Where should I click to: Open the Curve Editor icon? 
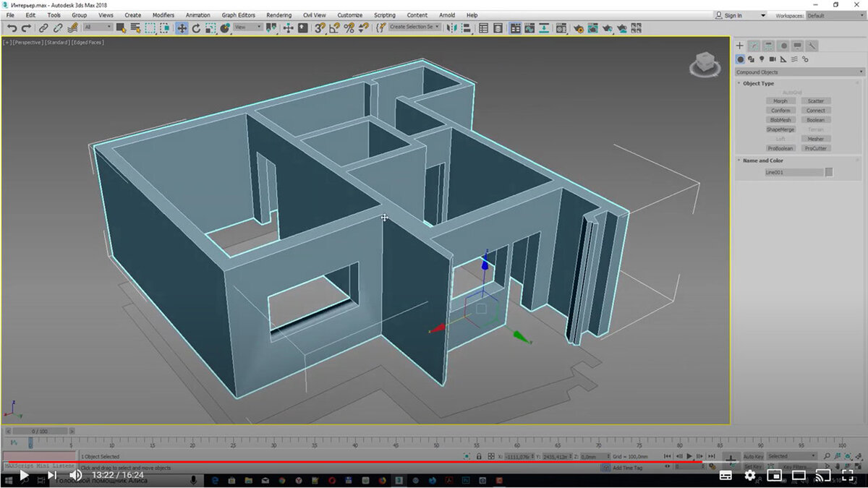pos(529,28)
